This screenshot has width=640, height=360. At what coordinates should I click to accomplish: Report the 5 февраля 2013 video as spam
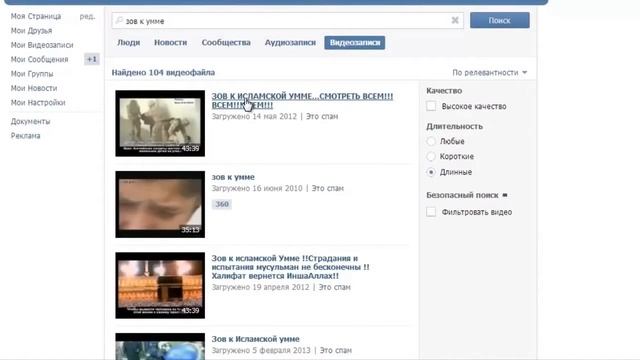[x=336, y=350]
